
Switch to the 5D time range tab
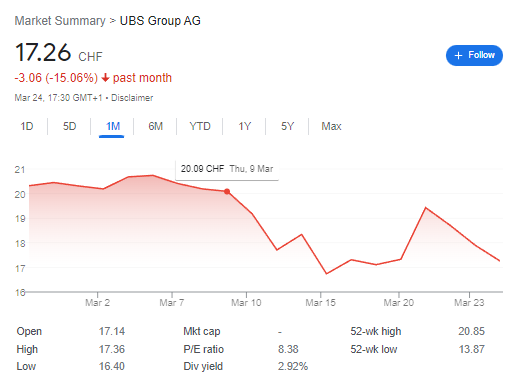[x=69, y=126]
